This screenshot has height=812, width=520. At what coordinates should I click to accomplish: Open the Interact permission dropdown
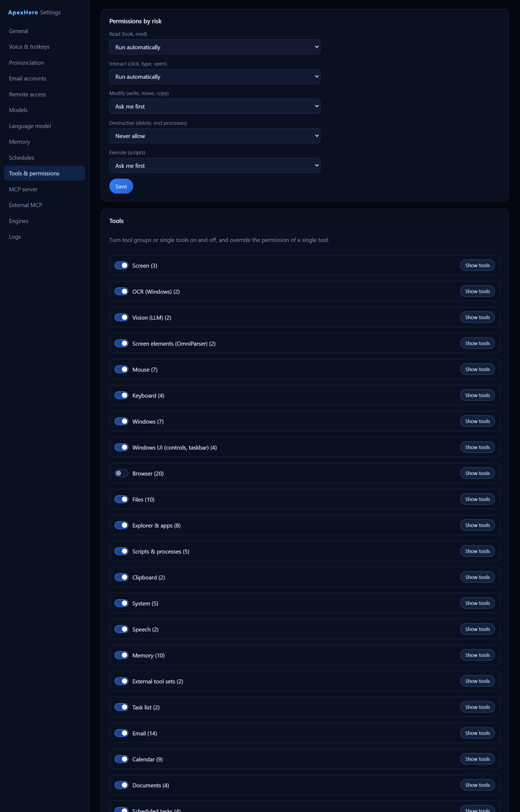(x=215, y=77)
